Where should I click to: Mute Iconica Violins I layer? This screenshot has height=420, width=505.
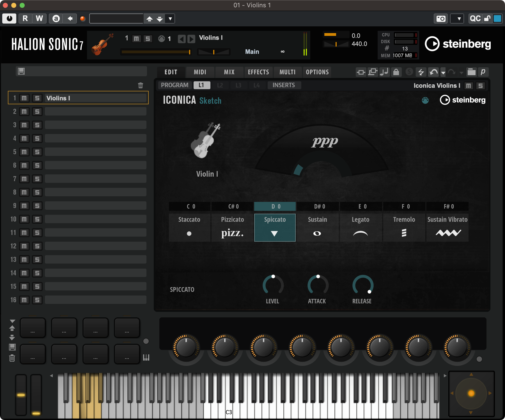coord(469,86)
